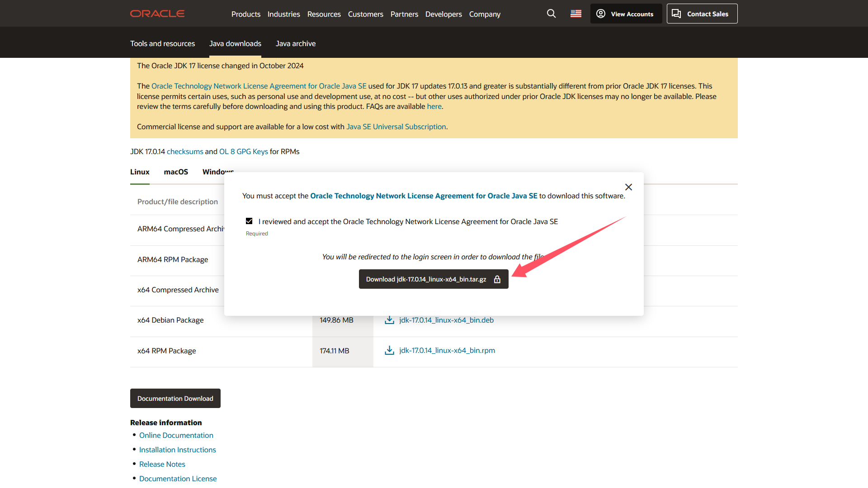Click the Oracle logo
Image resolution: width=868 pixels, height=488 pixels.
(157, 14)
